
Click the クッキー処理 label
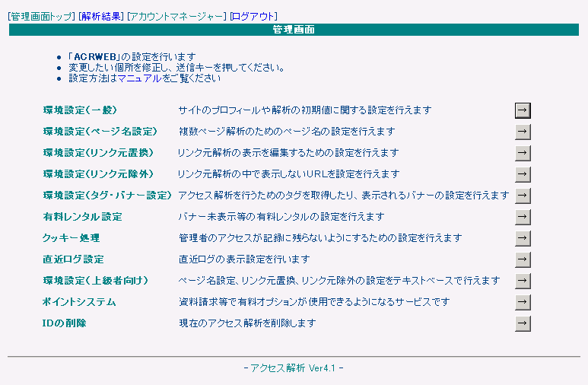[71, 238]
